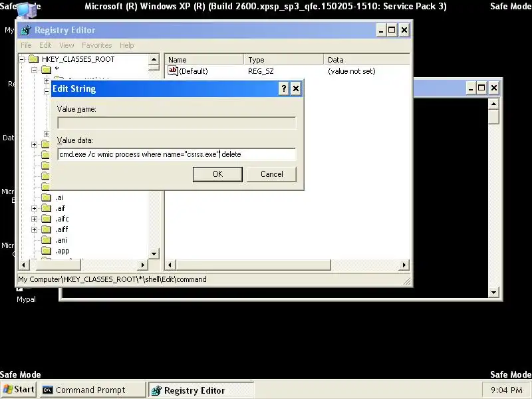Screen dimensions: 532x399
Task: Sort by the Type column header
Action: 284,60
